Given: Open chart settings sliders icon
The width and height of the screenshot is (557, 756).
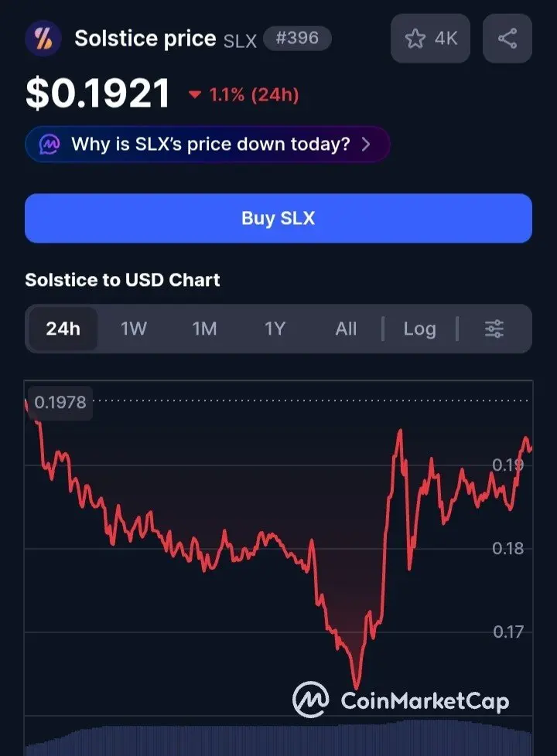Looking at the screenshot, I should 494,329.
